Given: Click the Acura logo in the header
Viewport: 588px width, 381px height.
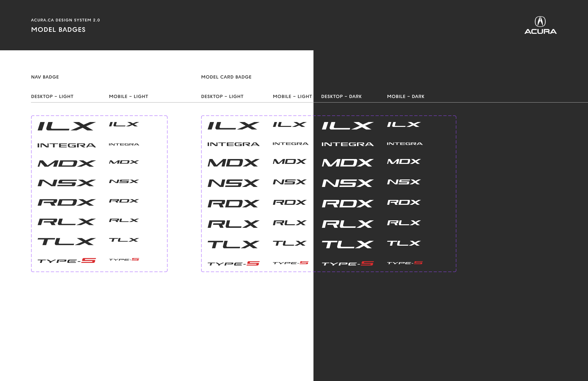Looking at the screenshot, I should [x=540, y=25].
